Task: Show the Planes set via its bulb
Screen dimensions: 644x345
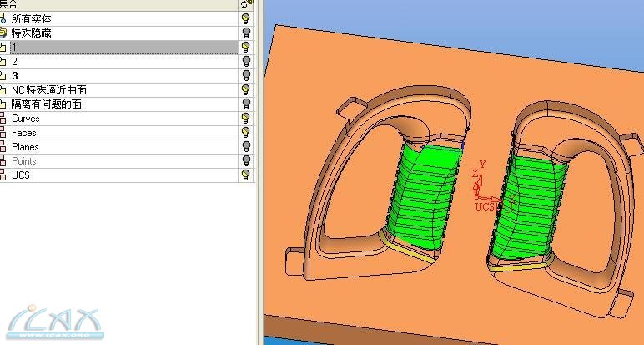Action: 245,147
